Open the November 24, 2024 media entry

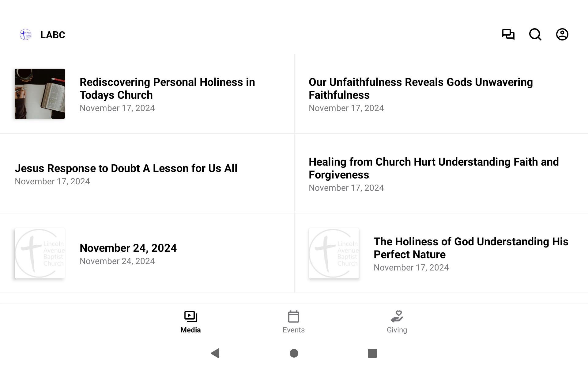point(128,248)
